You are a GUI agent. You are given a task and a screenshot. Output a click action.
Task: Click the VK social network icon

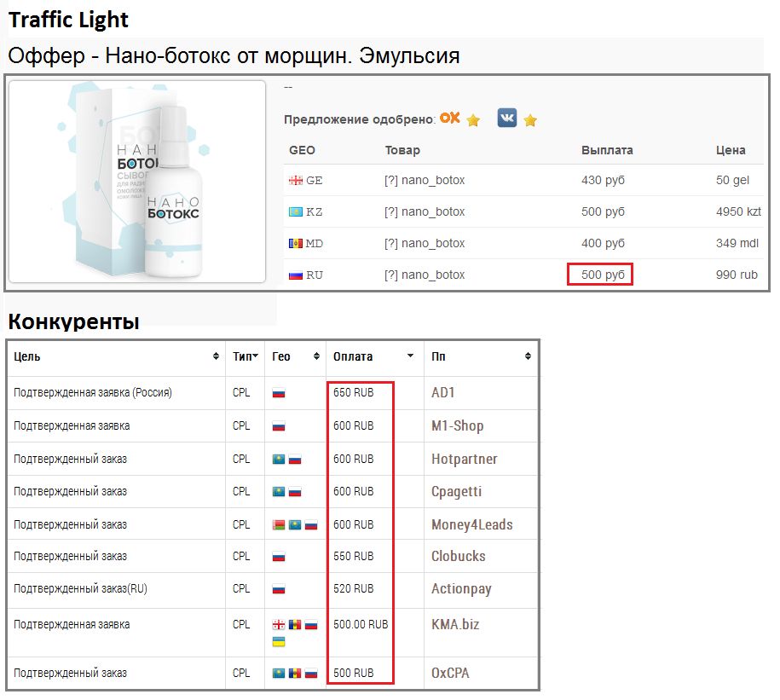click(x=507, y=118)
